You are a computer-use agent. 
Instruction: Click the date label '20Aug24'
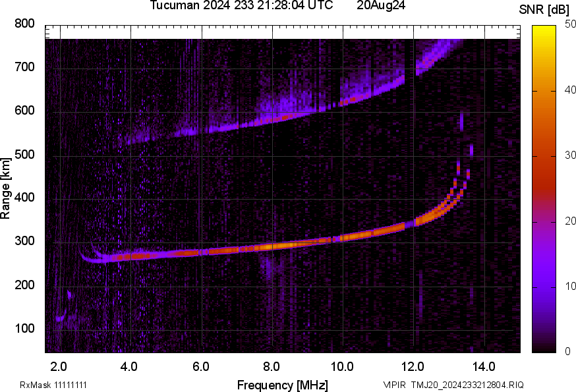(x=381, y=5)
